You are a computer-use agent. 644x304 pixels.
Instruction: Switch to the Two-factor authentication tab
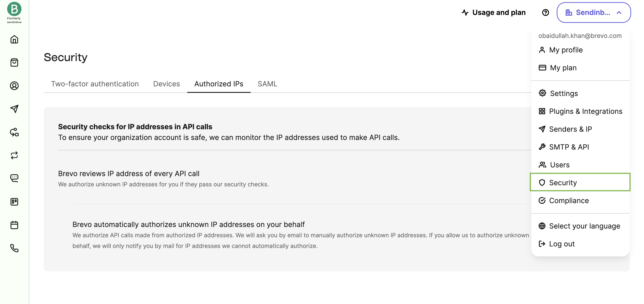pyautogui.click(x=95, y=84)
